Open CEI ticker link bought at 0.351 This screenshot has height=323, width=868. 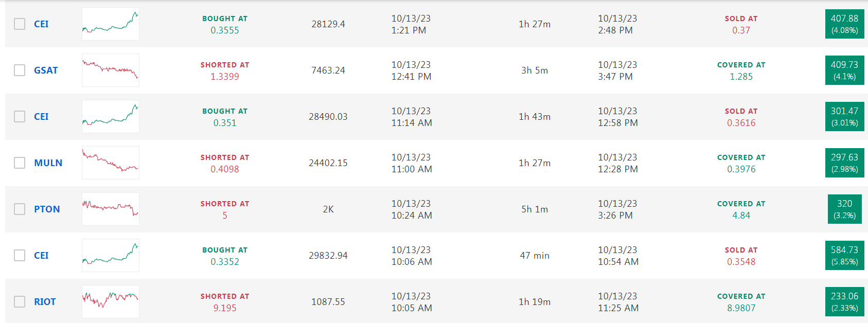click(41, 117)
